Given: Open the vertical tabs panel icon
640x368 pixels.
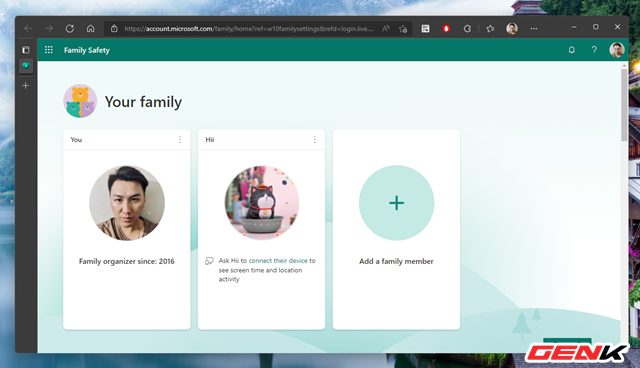Looking at the screenshot, I should click(26, 50).
